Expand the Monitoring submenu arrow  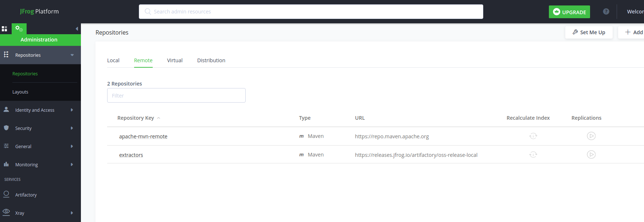tap(72, 164)
